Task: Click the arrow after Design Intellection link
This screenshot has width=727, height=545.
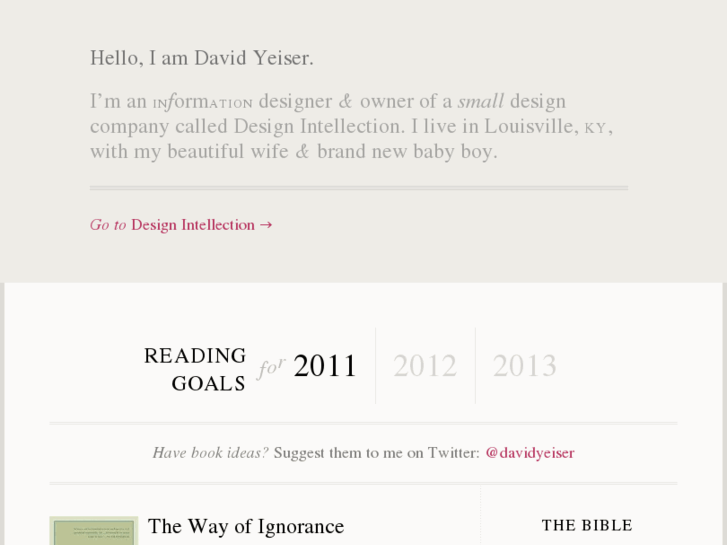Action: click(x=266, y=225)
